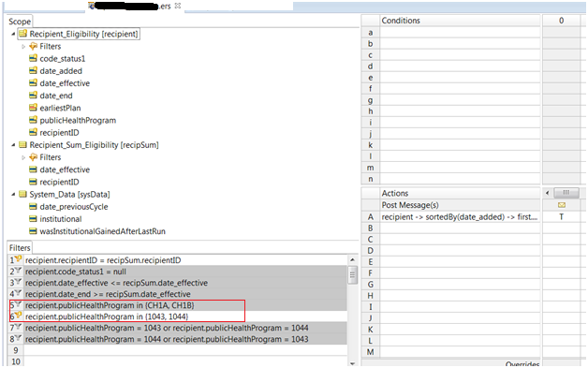Click the Actions section header
This screenshot has height=368, width=588.
(x=460, y=193)
